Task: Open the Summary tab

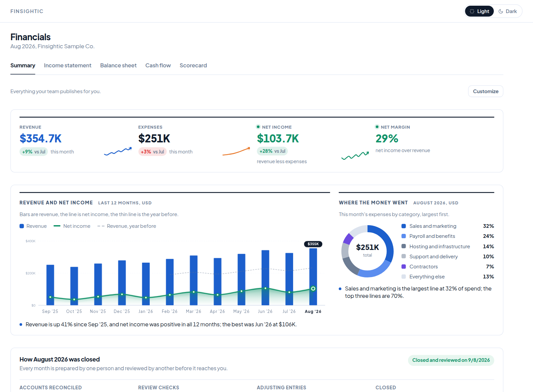Action: point(23,65)
